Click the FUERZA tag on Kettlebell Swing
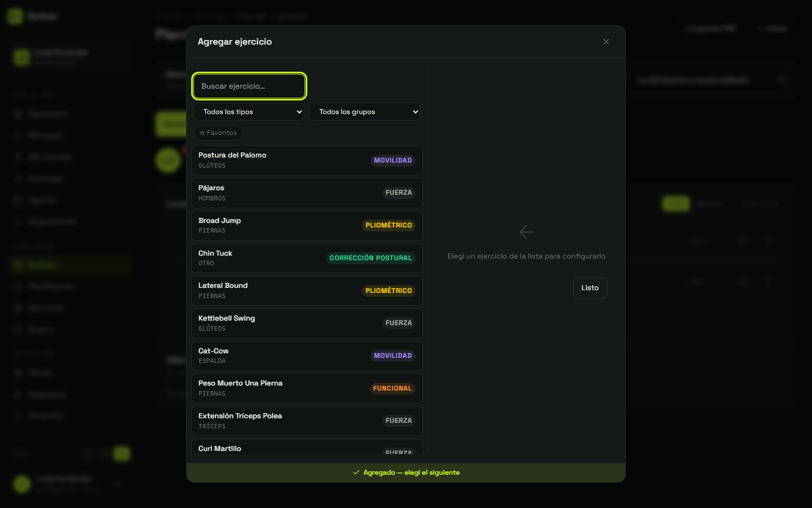This screenshot has height=508, width=812. pos(399,323)
